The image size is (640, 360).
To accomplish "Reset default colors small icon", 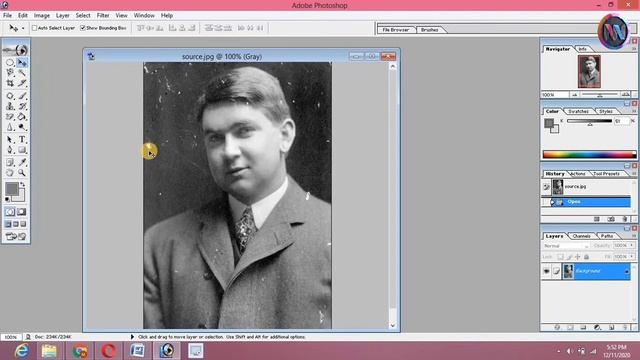I will click(7, 199).
